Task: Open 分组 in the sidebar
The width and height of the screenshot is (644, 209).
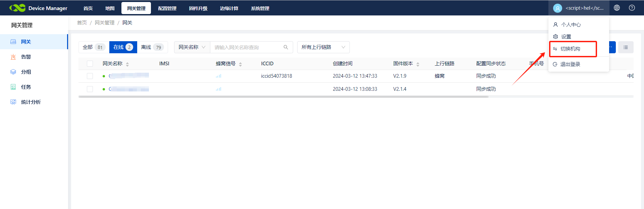Action: click(34, 72)
